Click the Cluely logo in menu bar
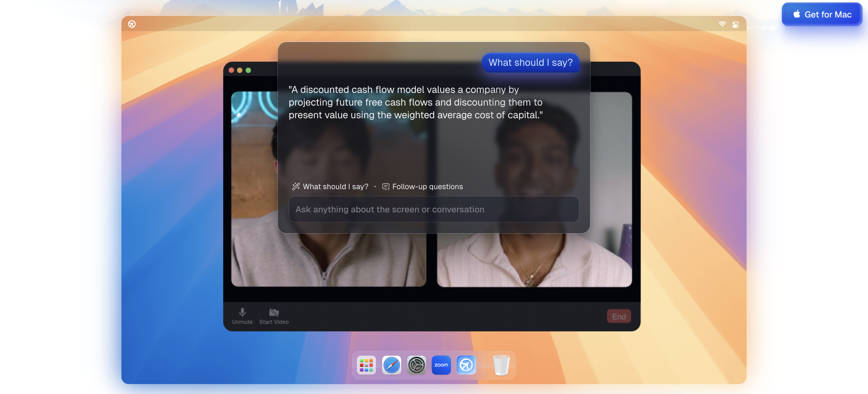868x394 pixels. tap(132, 24)
